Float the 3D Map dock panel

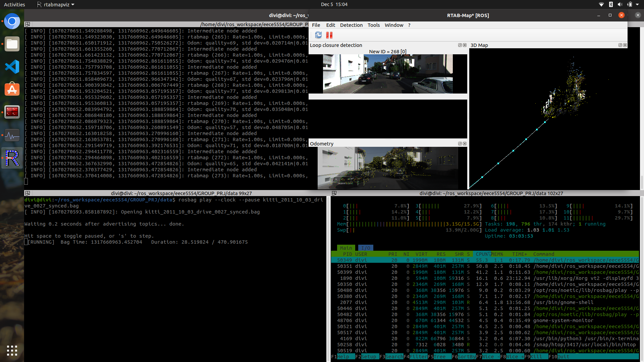click(x=620, y=45)
